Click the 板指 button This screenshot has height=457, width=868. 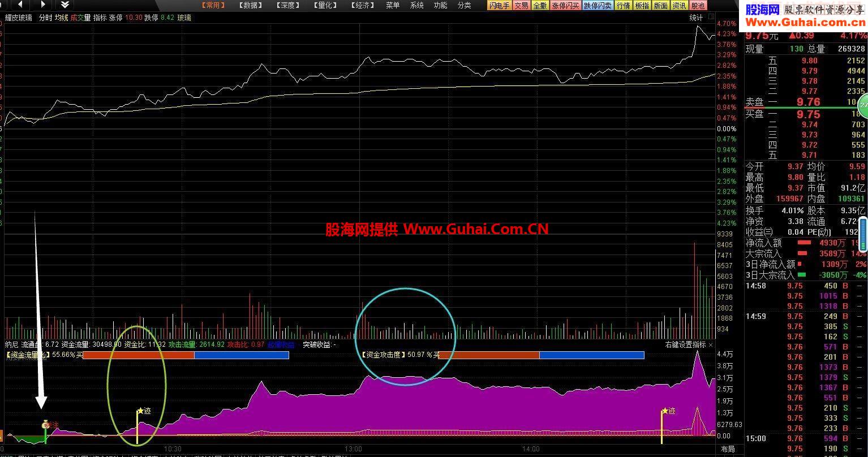click(x=642, y=5)
